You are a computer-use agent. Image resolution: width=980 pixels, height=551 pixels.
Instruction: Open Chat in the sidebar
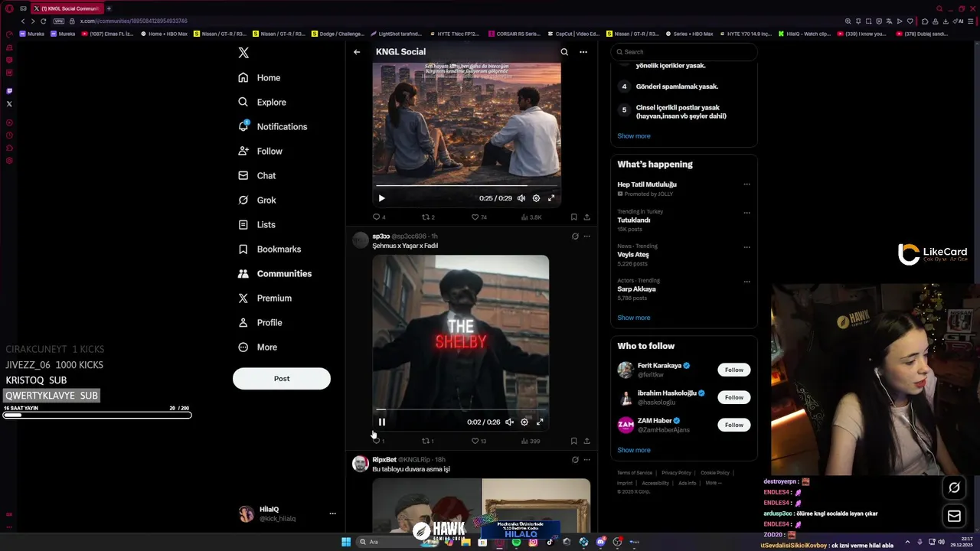coord(256,175)
